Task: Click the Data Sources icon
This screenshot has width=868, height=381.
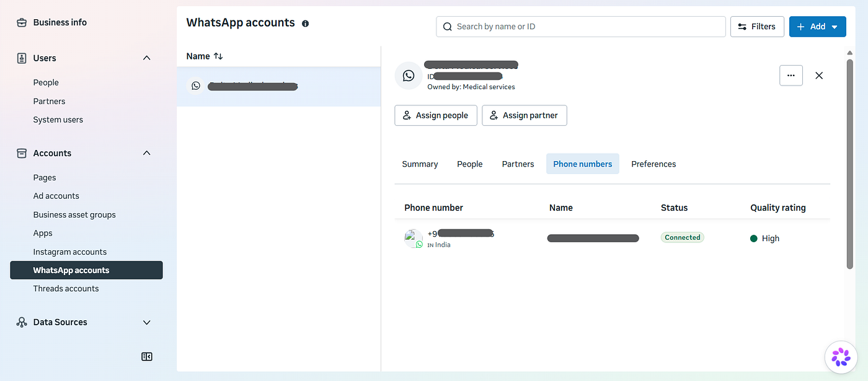Action: [22, 322]
